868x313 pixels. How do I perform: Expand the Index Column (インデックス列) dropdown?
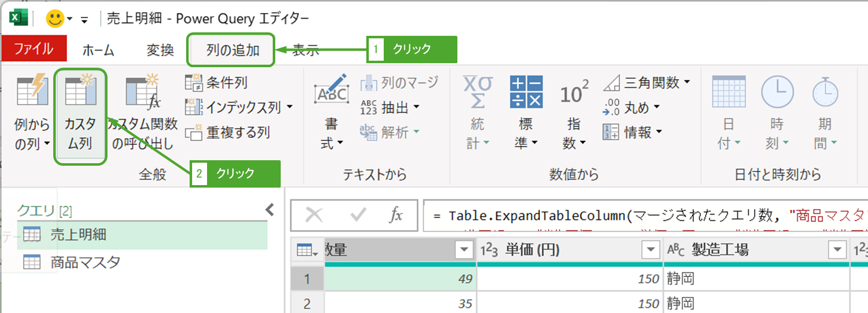[x=290, y=107]
